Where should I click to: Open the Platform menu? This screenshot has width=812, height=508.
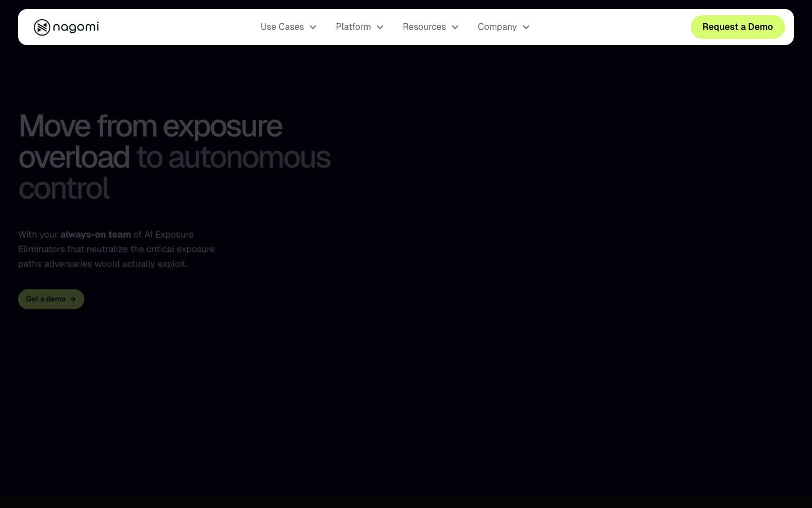pos(353,27)
